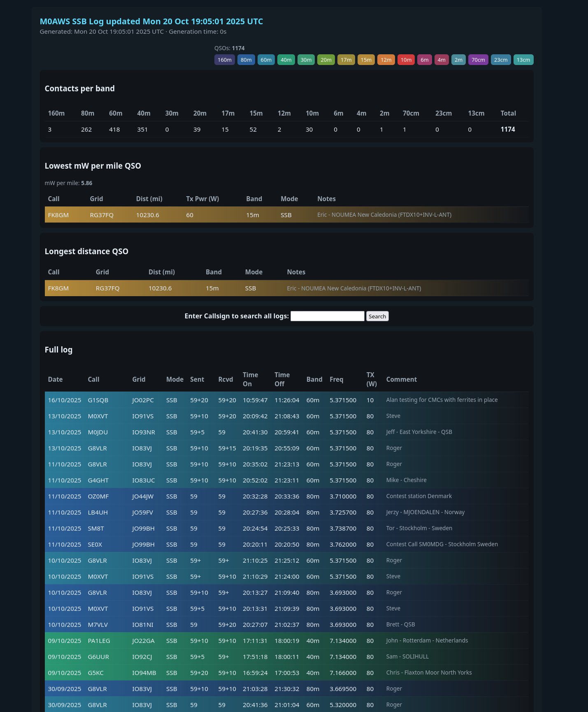Screen dimensions: 588x712
Task: Click grid JO02PC in G1SQB row
Action: (143, 400)
